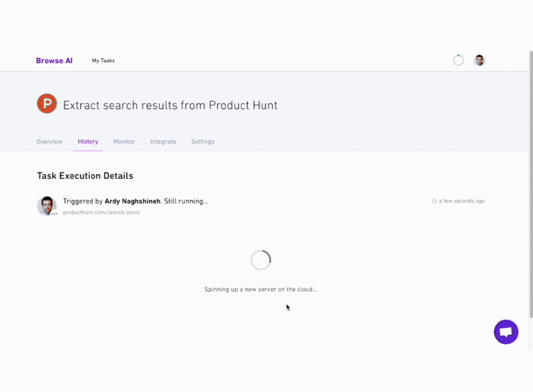Open the producthunt.com/search/posts link

click(101, 212)
